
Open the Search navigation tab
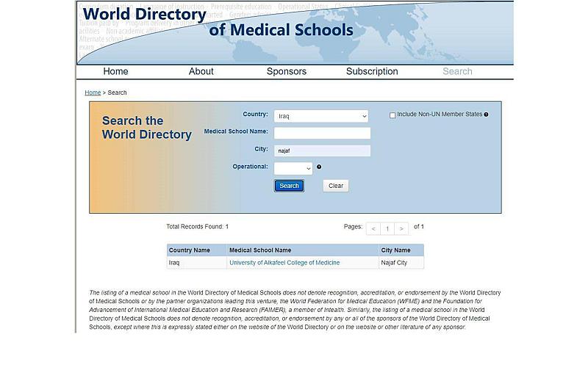(457, 71)
